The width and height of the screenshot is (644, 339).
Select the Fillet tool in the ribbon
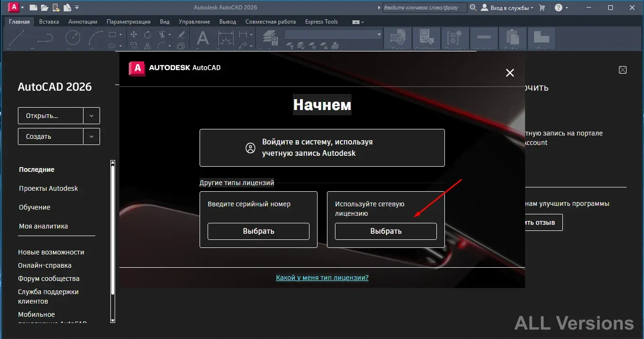coord(161,46)
